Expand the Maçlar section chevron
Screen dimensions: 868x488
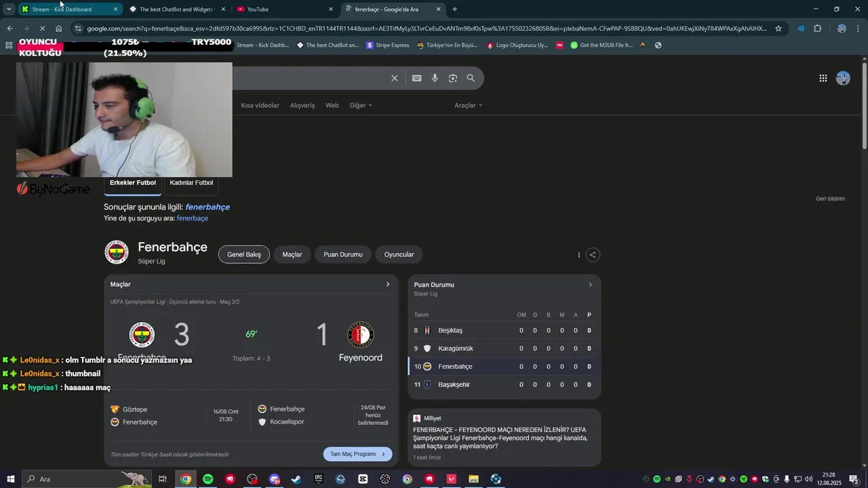[388, 284]
